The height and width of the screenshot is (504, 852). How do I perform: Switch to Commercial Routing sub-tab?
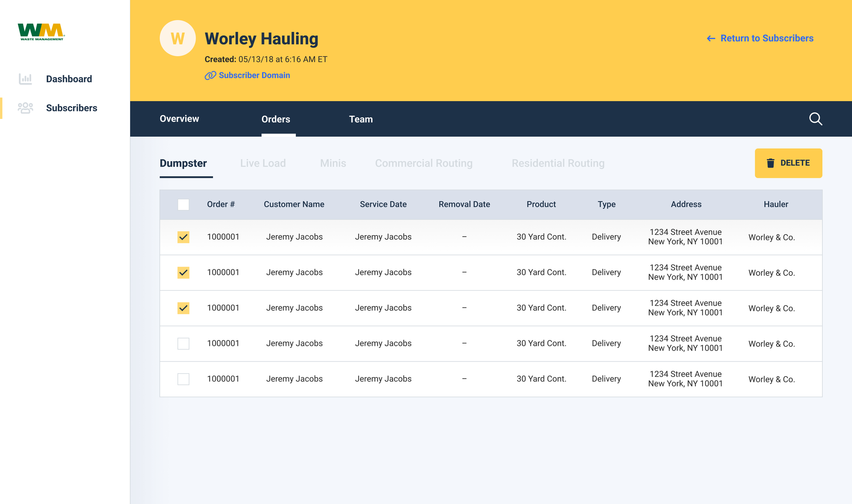(x=424, y=163)
